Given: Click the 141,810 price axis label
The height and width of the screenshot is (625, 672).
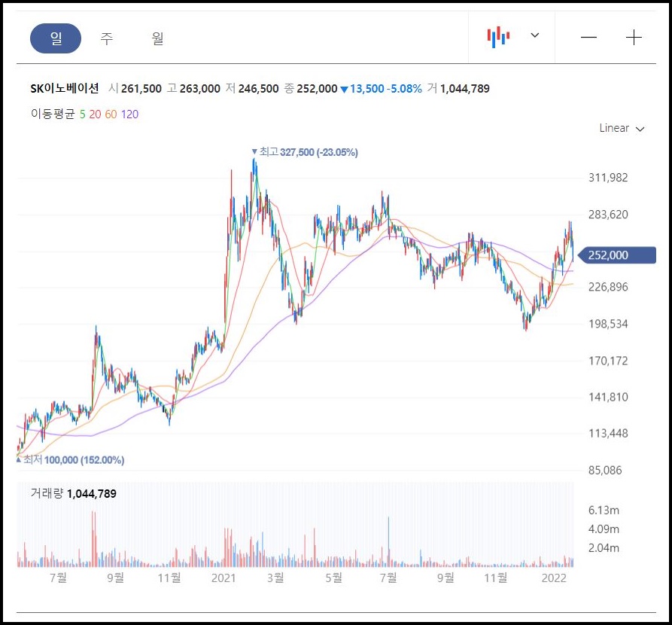Looking at the screenshot, I should point(608,398).
